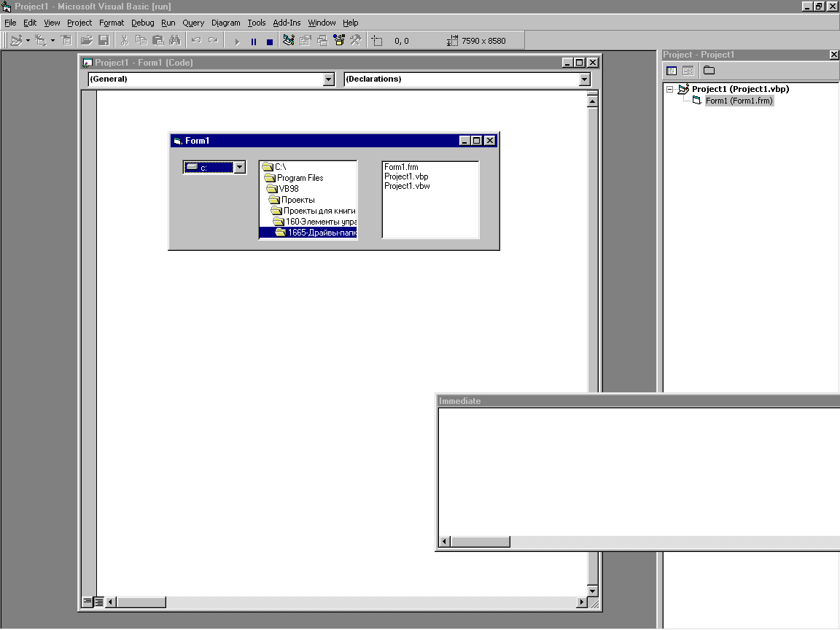The width and height of the screenshot is (840, 630).
Task: Select the Проекты folder
Action: [308, 200]
